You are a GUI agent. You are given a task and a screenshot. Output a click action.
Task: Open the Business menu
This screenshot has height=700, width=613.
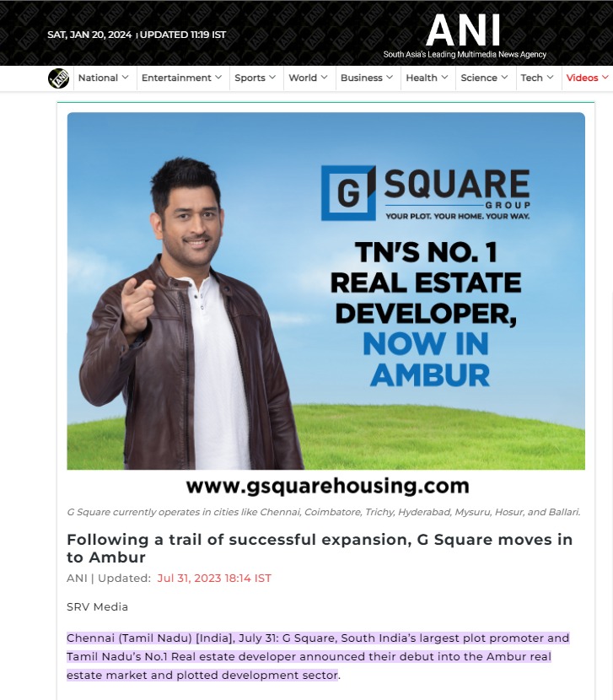point(367,78)
